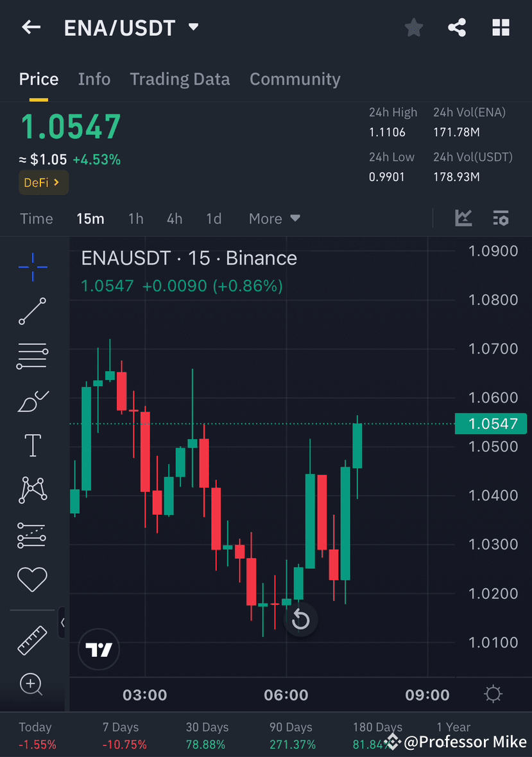Tap the TradingView logo on the chart
Viewport: 532px width, 757px height.
[98, 649]
